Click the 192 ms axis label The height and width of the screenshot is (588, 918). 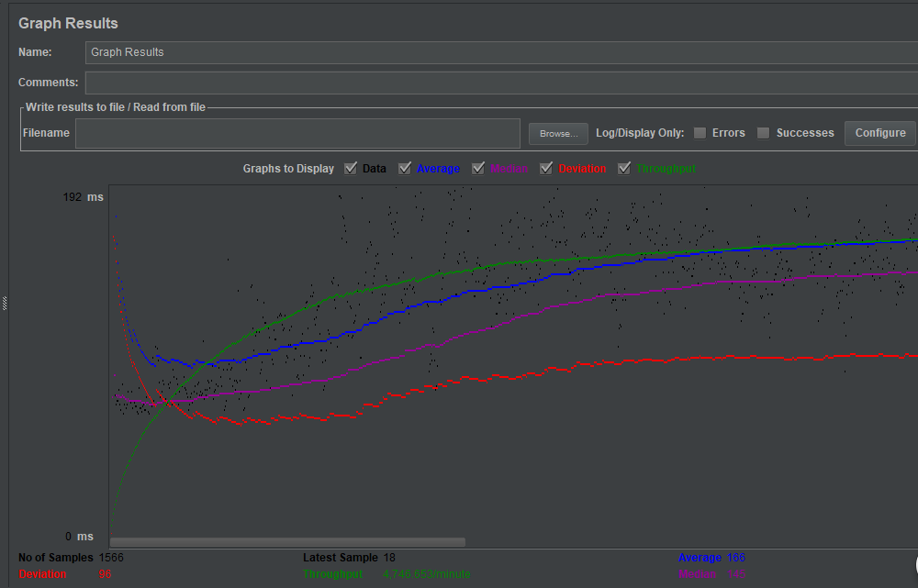coord(84,197)
